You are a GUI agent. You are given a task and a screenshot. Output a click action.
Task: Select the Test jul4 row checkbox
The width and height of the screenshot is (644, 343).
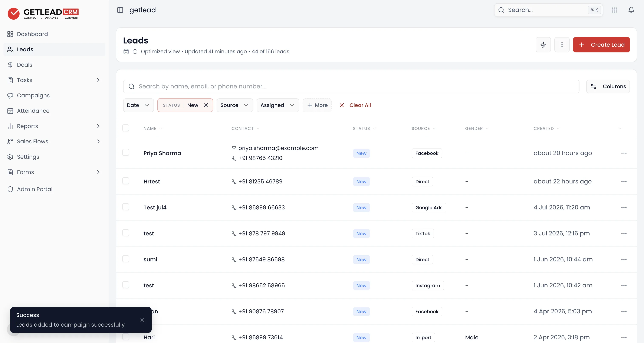point(126,207)
